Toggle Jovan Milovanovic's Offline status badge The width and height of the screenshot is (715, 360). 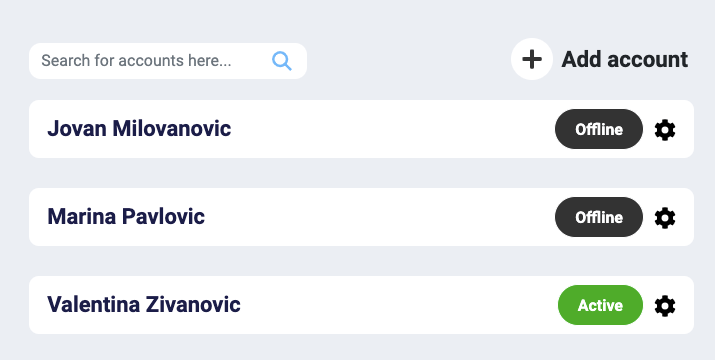599,129
